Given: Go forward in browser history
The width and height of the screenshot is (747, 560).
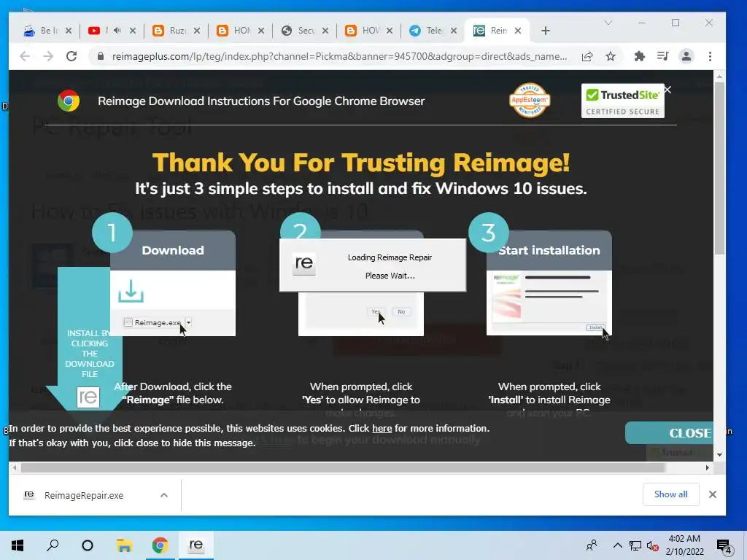Looking at the screenshot, I should click(48, 56).
